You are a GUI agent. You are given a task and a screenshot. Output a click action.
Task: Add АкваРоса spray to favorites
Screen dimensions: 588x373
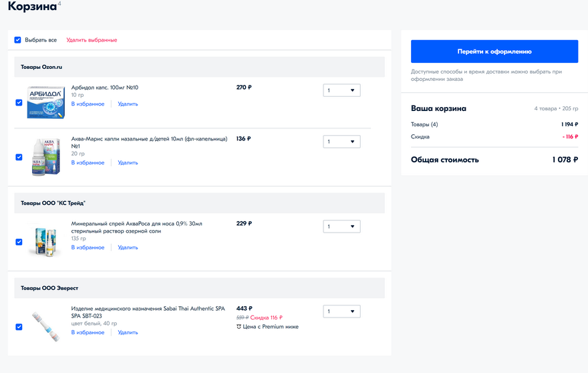point(88,247)
